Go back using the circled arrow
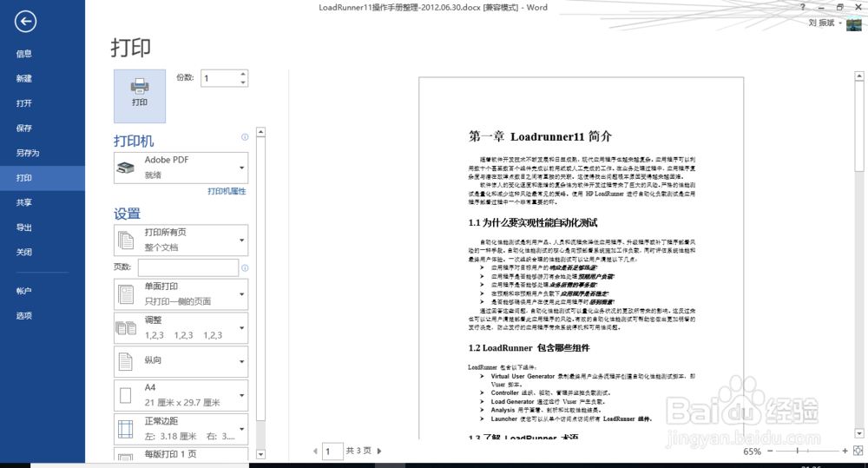 (x=25, y=22)
